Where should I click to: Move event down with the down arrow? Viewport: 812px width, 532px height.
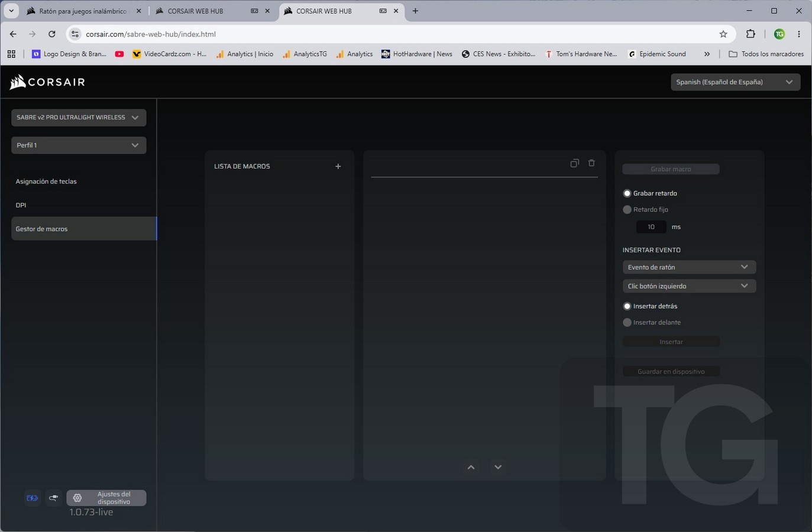498,467
